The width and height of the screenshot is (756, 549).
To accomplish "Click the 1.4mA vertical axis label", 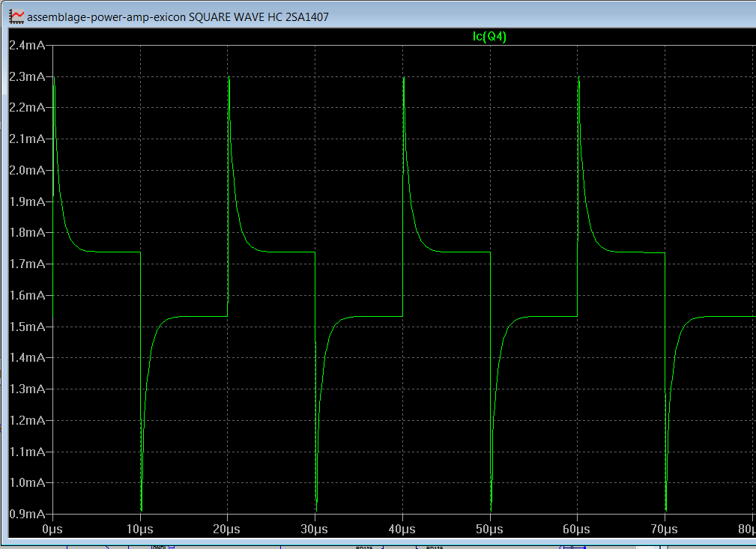I will click(x=27, y=358).
